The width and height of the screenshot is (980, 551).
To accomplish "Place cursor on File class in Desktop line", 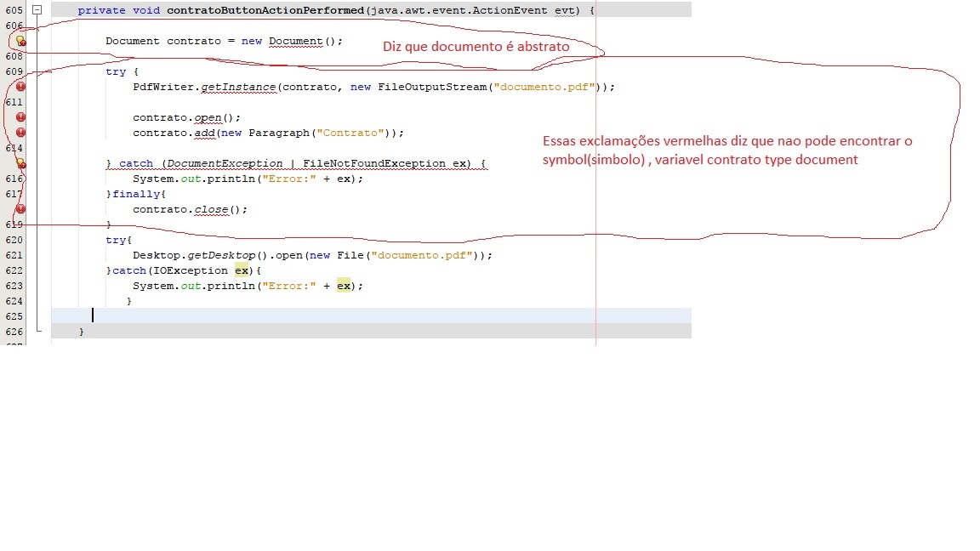I will (350, 255).
